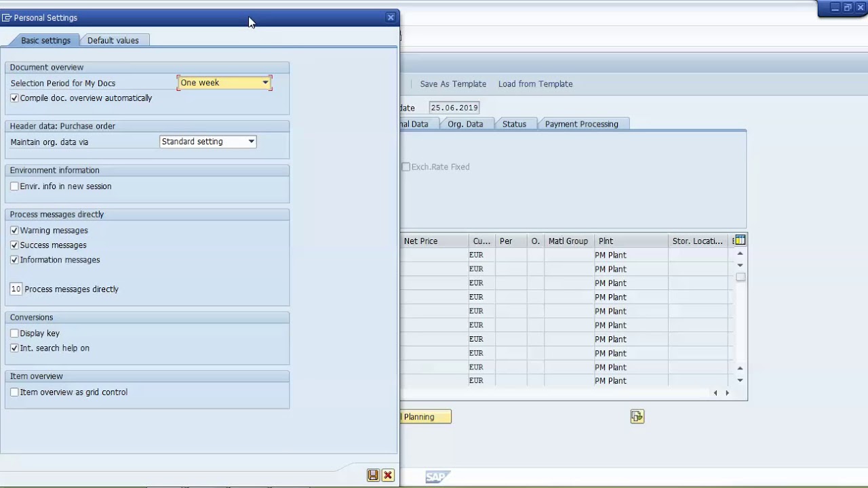
Task: Enable the Display key checkbox
Action: pyautogui.click(x=14, y=333)
